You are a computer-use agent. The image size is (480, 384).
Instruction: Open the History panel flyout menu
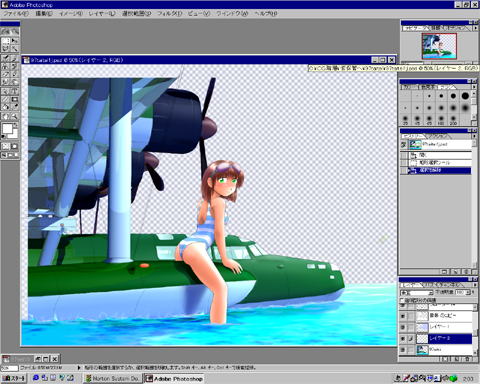tap(474, 136)
